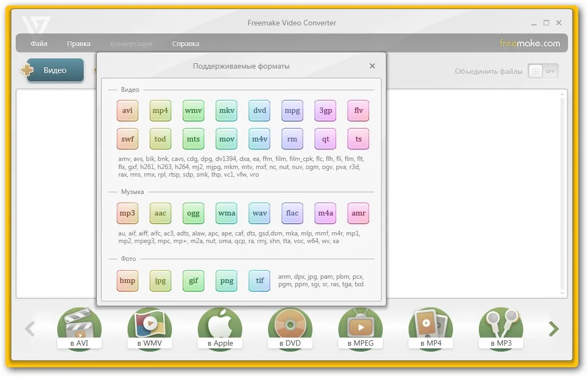
Task: Show more output formats with right arrow
Action: (x=554, y=329)
